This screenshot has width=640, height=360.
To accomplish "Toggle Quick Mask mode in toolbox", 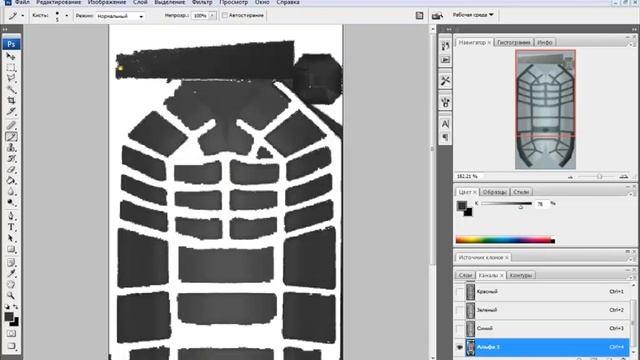I will [11, 333].
